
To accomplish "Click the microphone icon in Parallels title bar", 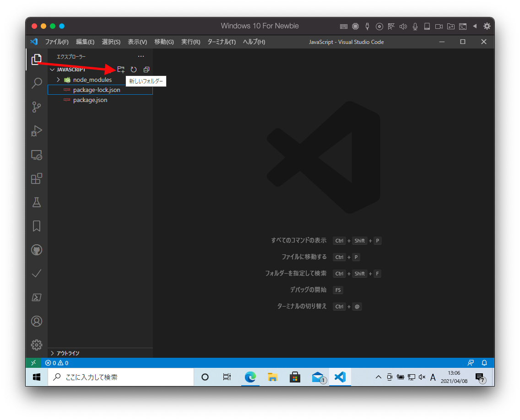I will [415, 27].
